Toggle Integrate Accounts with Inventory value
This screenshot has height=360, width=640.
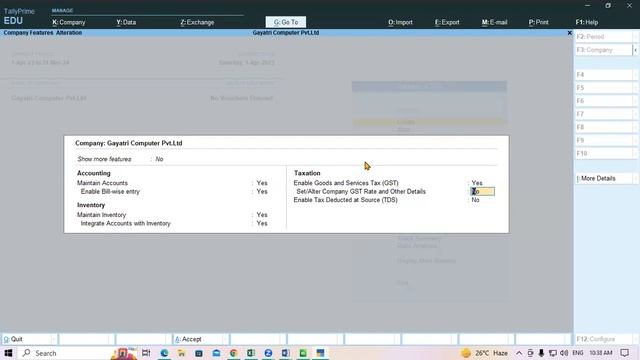(x=262, y=223)
